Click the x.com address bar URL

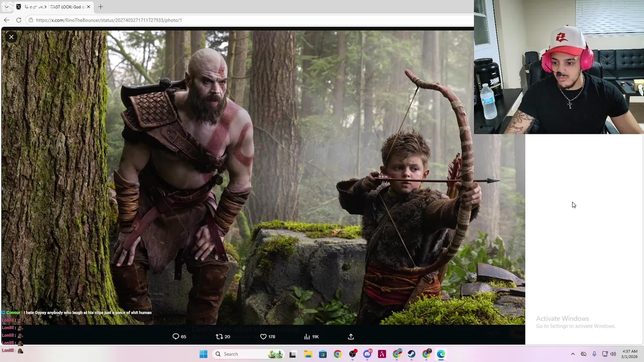(x=109, y=20)
